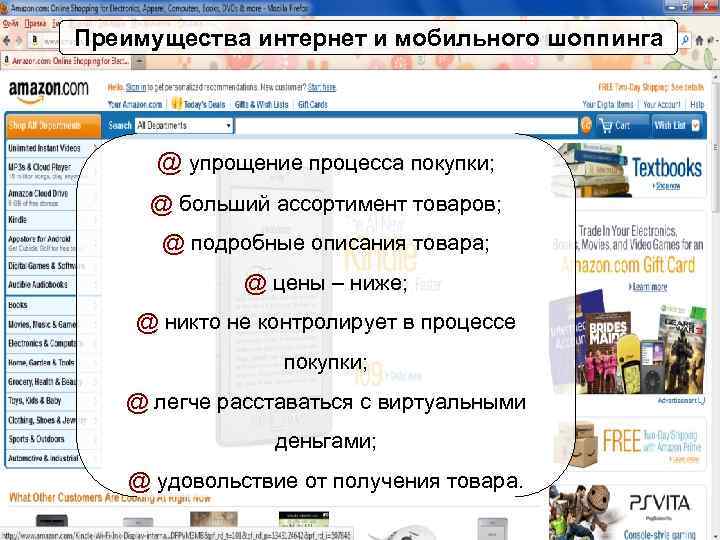Click the Today's Deals icon

click(x=176, y=104)
